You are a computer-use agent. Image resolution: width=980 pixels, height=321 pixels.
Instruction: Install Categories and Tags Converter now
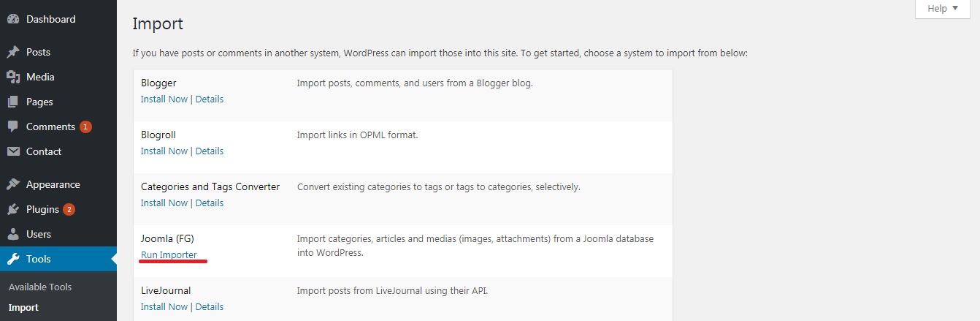(164, 203)
